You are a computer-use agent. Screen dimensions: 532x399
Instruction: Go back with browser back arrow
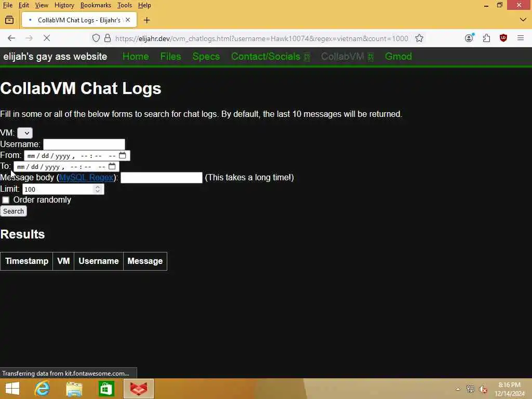click(x=11, y=38)
